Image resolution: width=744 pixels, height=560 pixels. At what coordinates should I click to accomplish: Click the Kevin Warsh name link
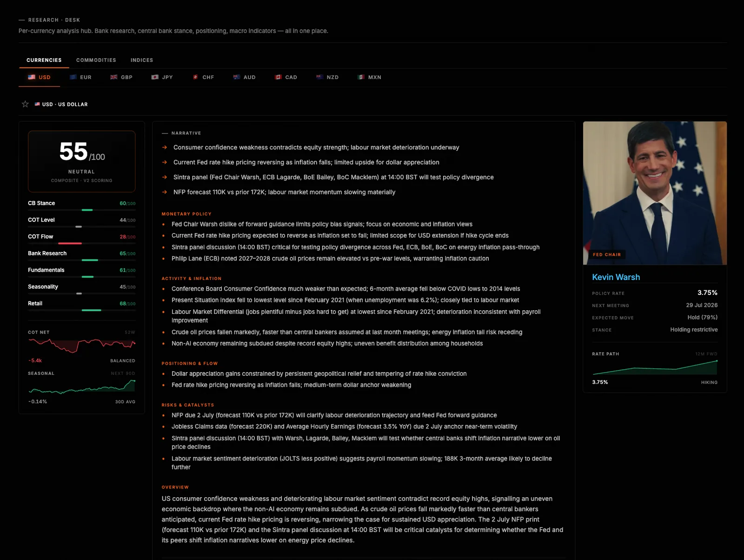point(616,277)
